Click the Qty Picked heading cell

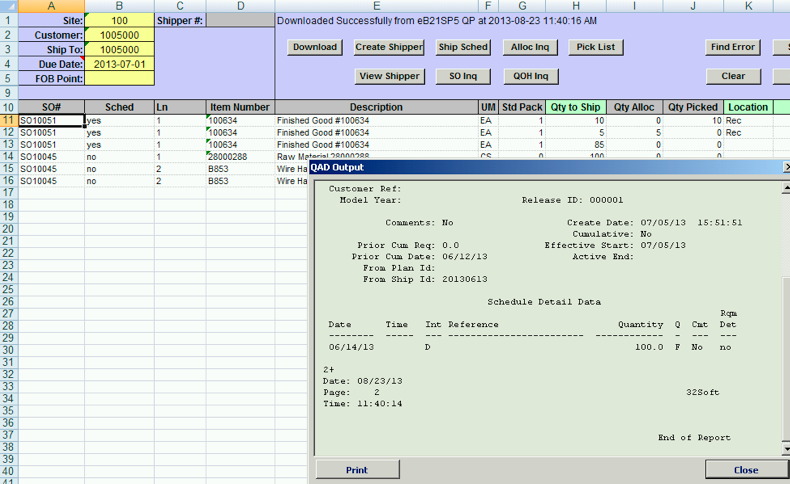click(693, 107)
